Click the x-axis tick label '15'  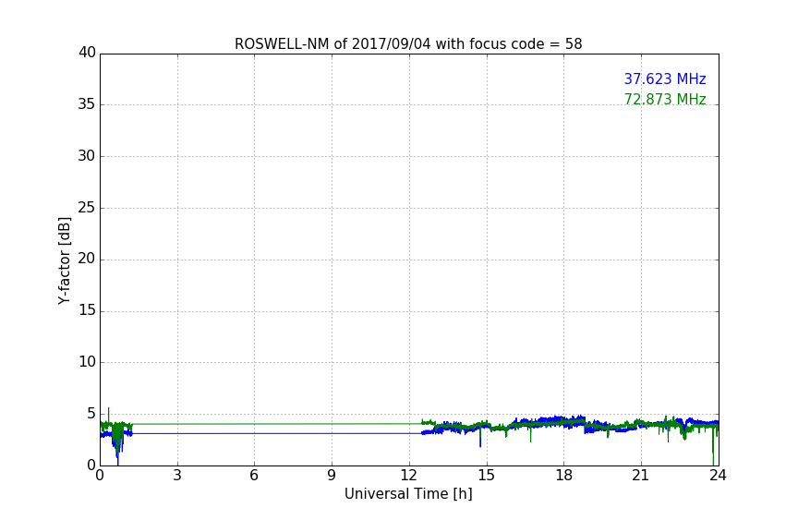pyautogui.click(x=486, y=476)
